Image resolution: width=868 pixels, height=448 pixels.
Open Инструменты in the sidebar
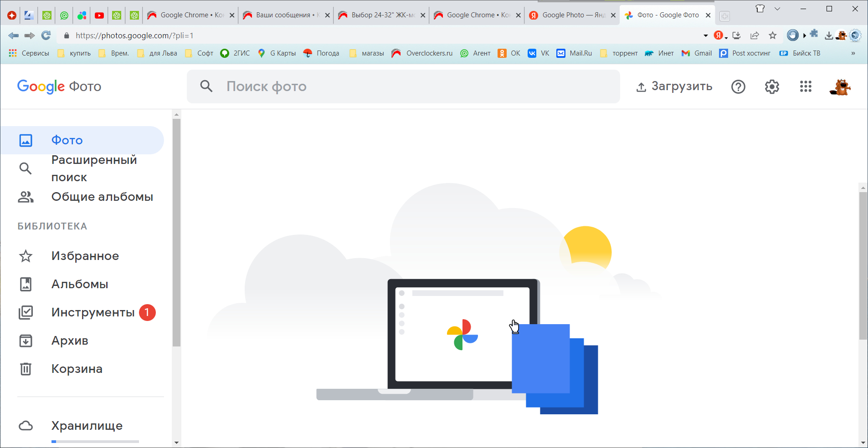(82, 312)
